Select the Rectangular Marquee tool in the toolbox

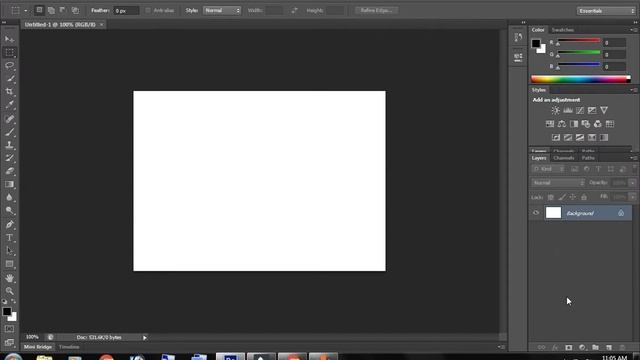coord(9,52)
